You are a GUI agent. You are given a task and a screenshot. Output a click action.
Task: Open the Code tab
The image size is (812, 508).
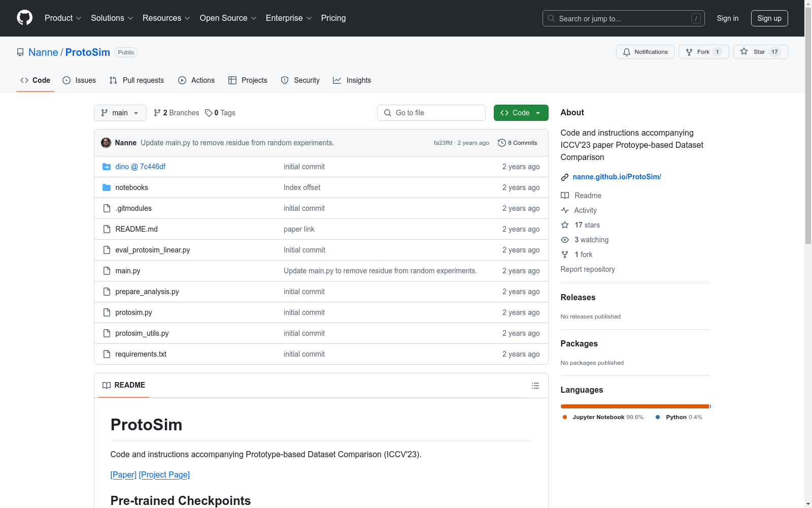coord(36,80)
